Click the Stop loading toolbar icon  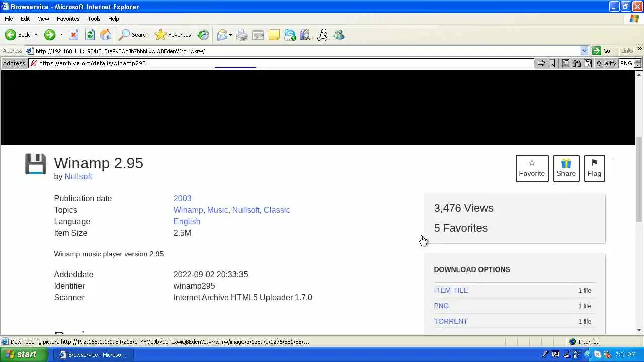(x=73, y=35)
